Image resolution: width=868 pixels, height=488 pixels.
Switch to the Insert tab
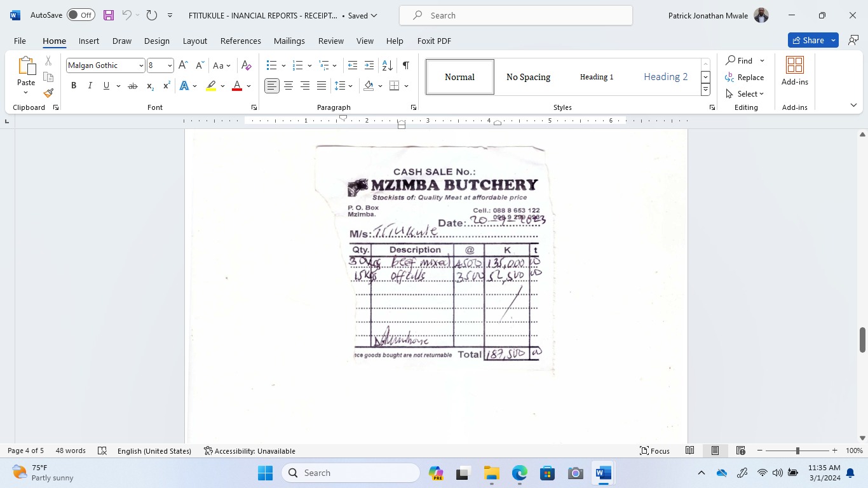tap(89, 41)
